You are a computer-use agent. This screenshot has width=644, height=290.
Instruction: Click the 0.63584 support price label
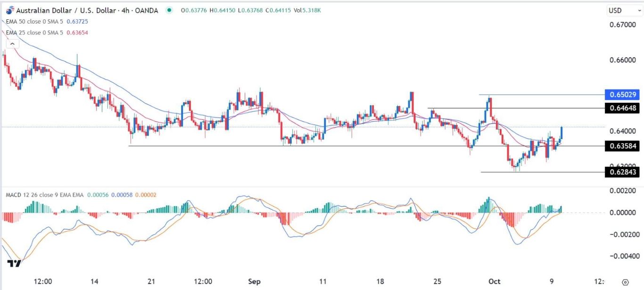(622, 146)
